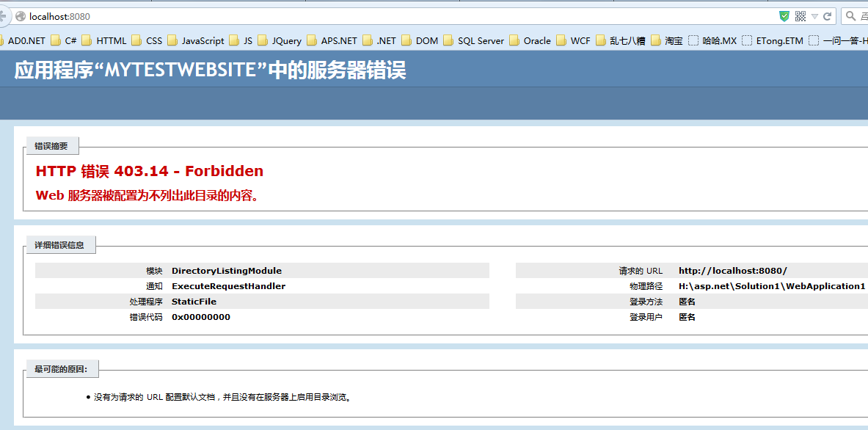Open the JQuery bookmark folder
The width and height of the screenshot is (868, 430).
280,40
